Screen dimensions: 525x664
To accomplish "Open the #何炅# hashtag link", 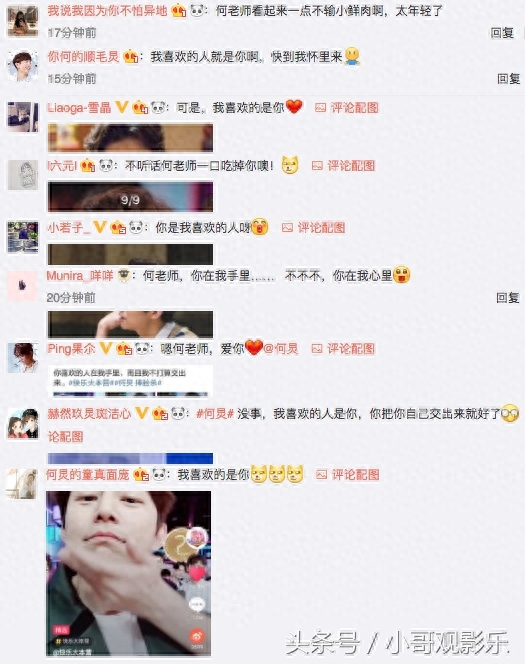I will (x=215, y=413).
